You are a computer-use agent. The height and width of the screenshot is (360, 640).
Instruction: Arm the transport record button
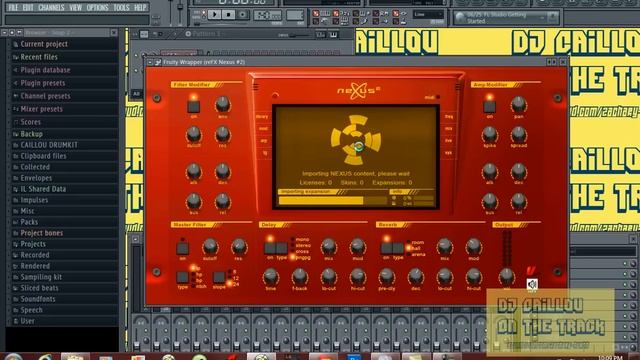(x=242, y=15)
